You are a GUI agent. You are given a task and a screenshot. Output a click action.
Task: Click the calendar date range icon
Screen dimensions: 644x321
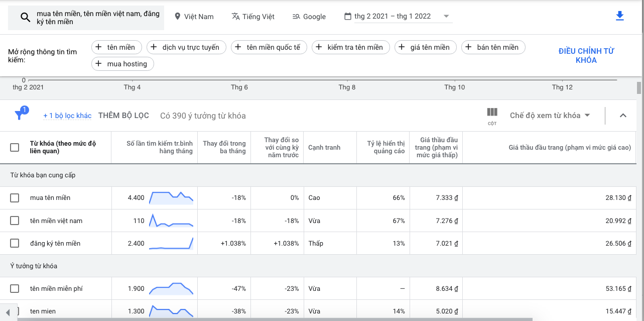[348, 17]
